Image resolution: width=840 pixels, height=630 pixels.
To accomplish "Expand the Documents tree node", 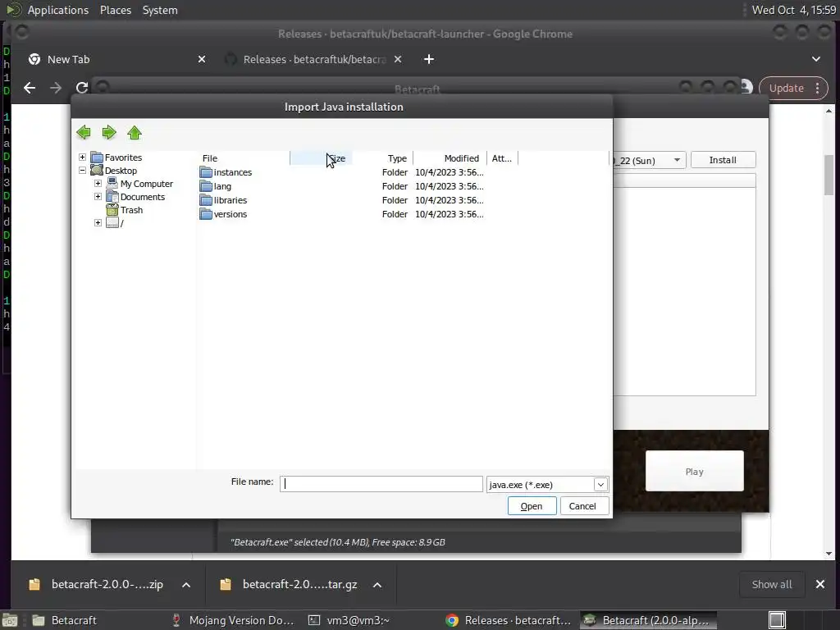I will (x=98, y=197).
